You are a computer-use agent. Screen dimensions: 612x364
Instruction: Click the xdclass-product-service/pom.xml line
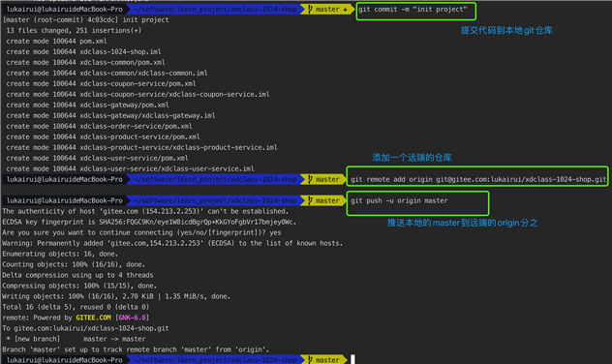click(103, 136)
